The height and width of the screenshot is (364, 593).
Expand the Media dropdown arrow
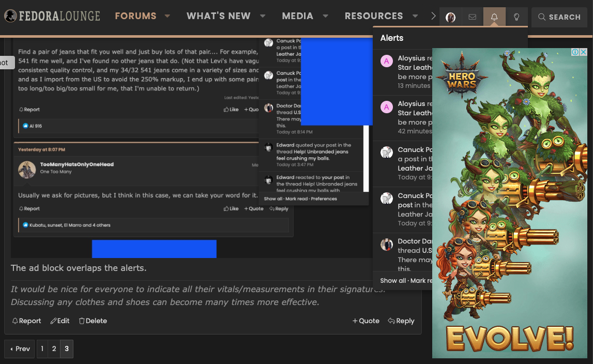325,16
